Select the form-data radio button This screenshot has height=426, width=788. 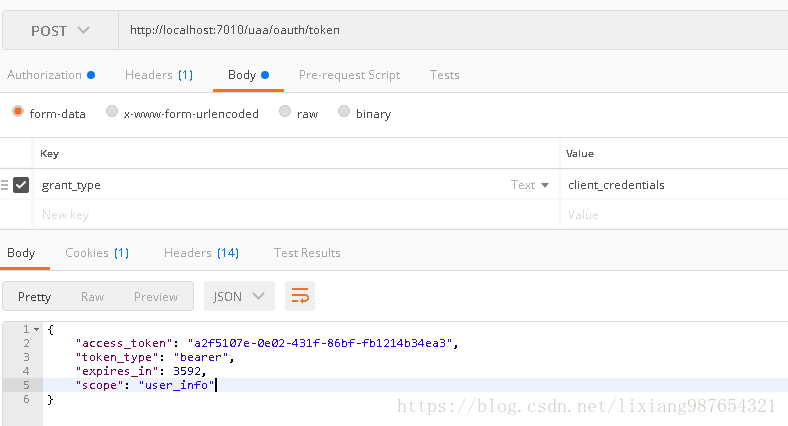click(18, 111)
